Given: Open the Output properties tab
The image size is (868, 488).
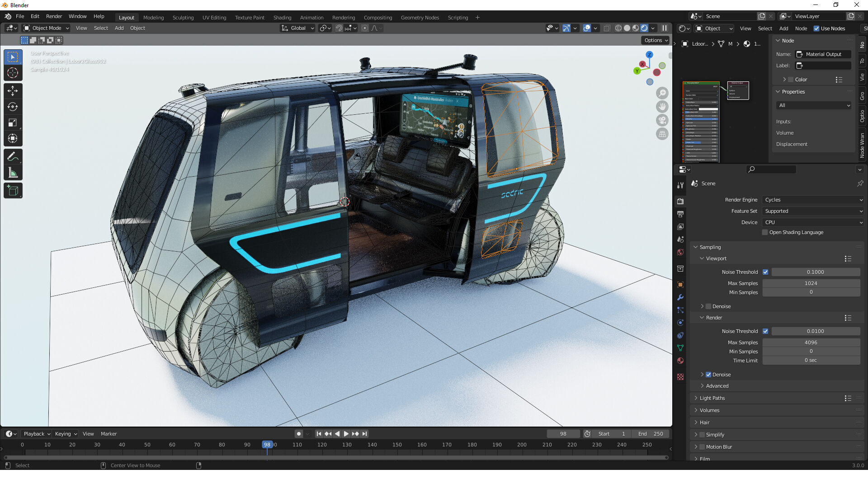Looking at the screenshot, I should [680, 214].
